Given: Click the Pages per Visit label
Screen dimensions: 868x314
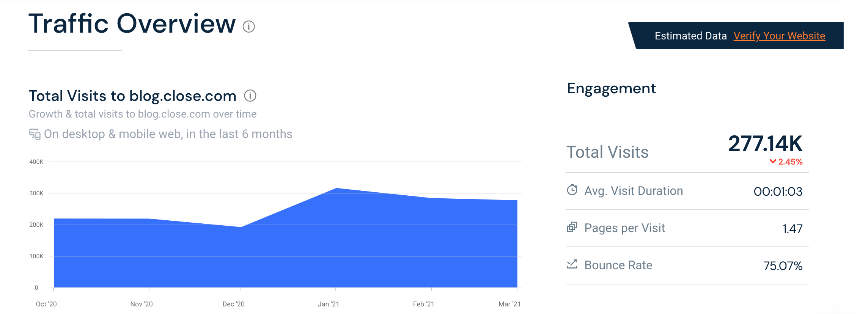Looking at the screenshot, I should tap(624, 228).
